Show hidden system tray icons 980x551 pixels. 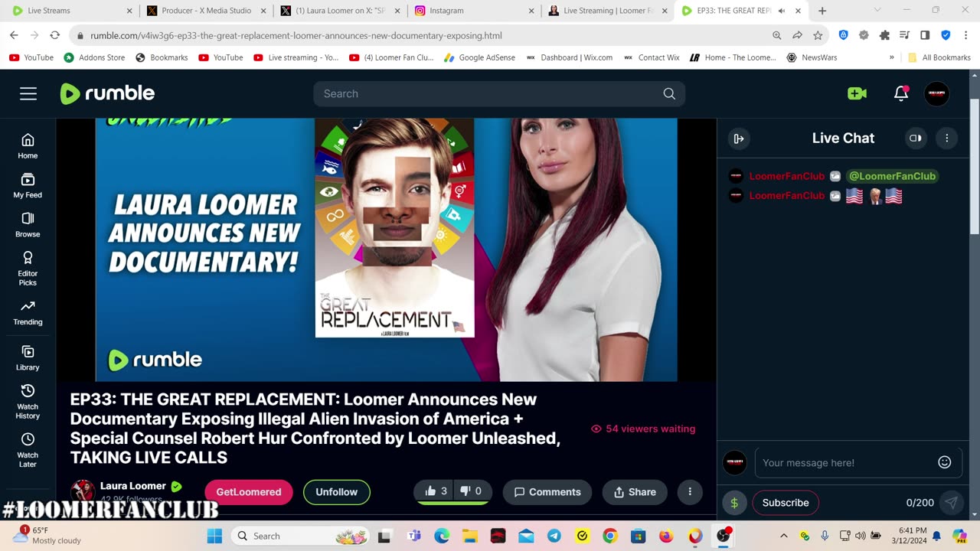783,536
